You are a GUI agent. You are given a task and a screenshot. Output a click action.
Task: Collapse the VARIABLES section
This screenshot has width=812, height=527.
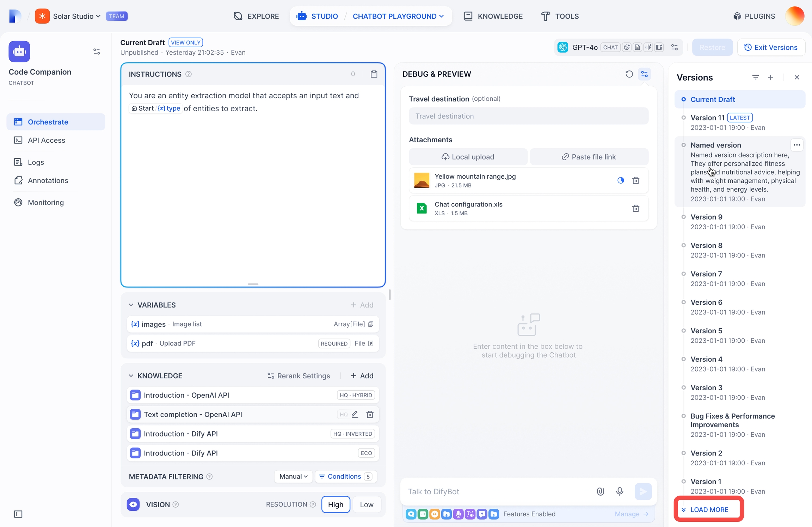click(x=131, y=305)
